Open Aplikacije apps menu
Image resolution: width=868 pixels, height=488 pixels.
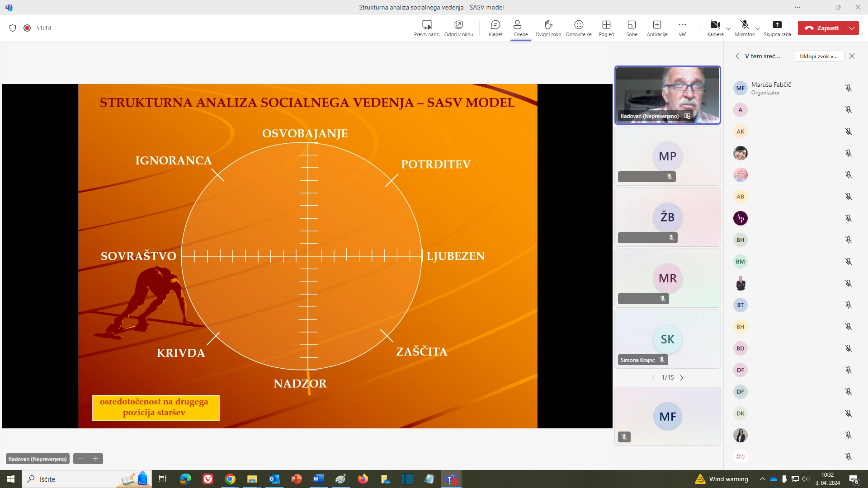[657, 28]
